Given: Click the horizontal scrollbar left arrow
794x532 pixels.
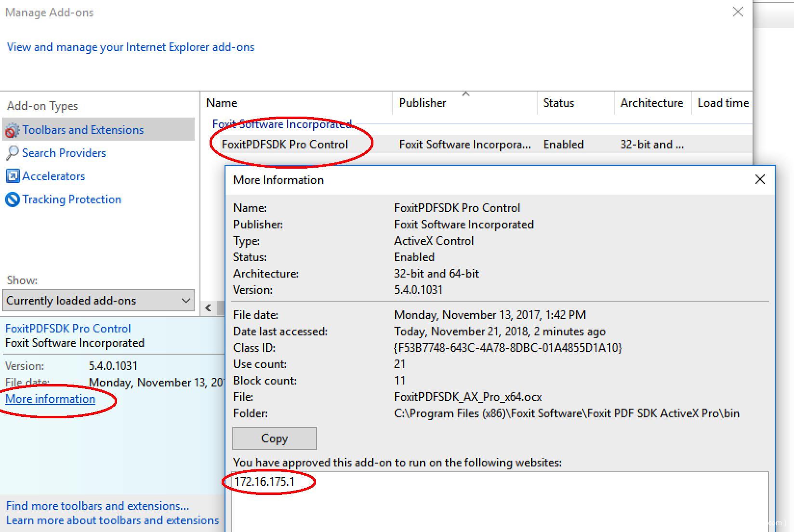Looking at the screenshot, I should pos(209,308).
